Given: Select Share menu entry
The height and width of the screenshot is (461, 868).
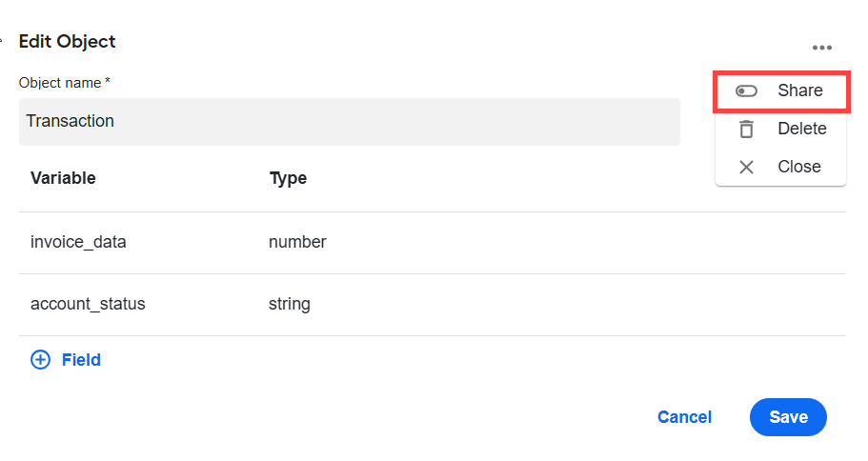Looking at the screenshot, I should pos(781,91).
